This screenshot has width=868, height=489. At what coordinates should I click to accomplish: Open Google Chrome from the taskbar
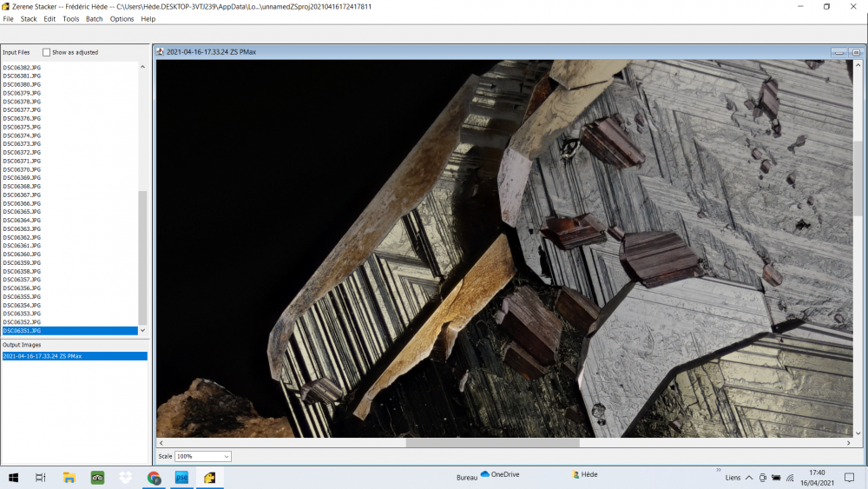pyautogui.click(x=154, y=477)
